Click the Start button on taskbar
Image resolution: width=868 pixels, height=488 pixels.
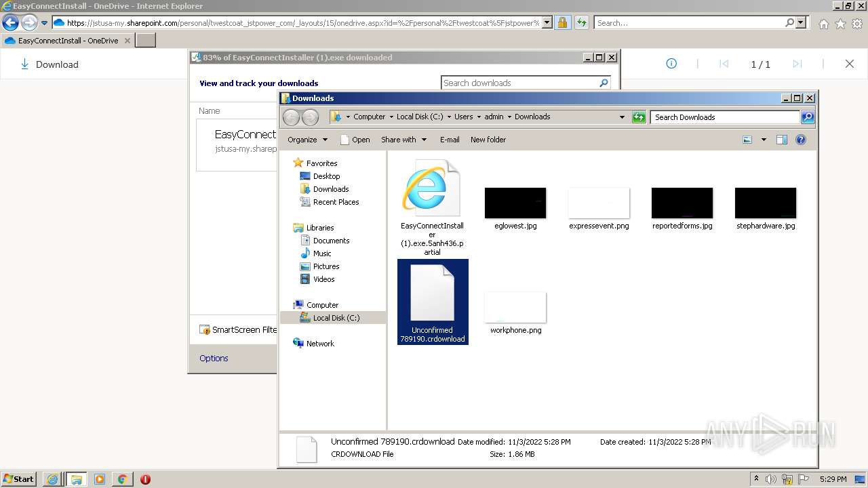coord(19,479)
